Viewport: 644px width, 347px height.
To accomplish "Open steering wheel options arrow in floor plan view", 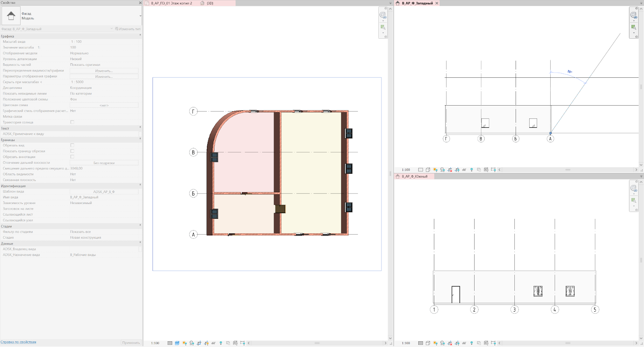I will [x=383, y=21].
